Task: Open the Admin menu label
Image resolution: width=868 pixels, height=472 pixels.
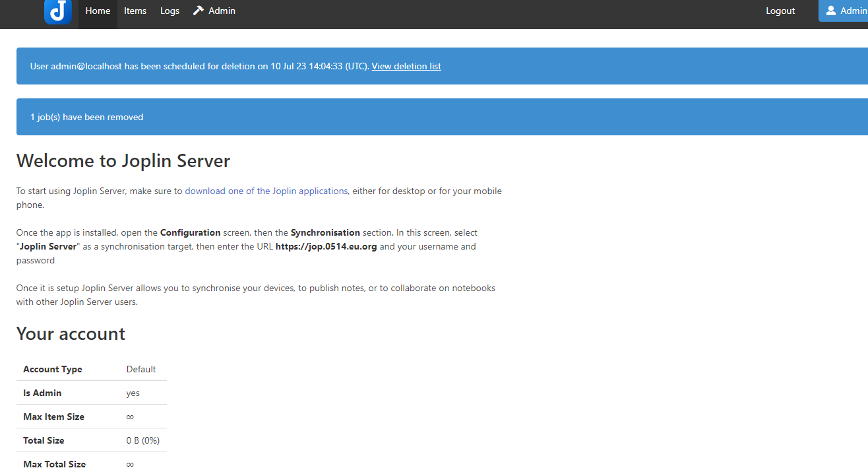Action: tap(222, 11)
